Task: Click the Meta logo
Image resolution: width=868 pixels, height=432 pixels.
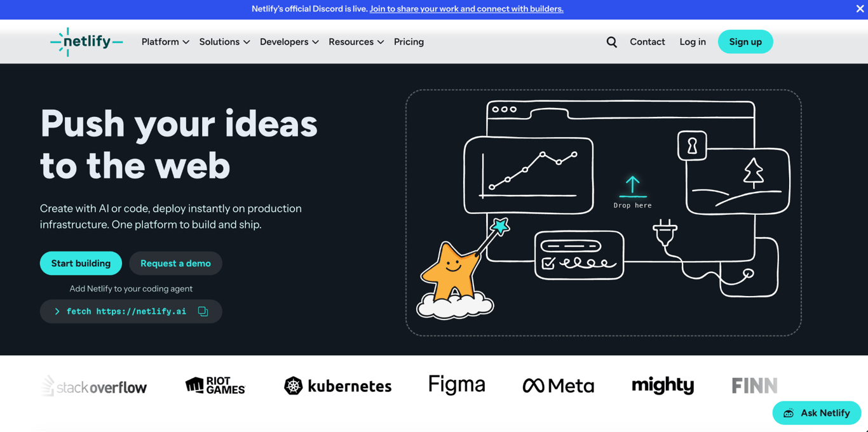Action: 559,386
